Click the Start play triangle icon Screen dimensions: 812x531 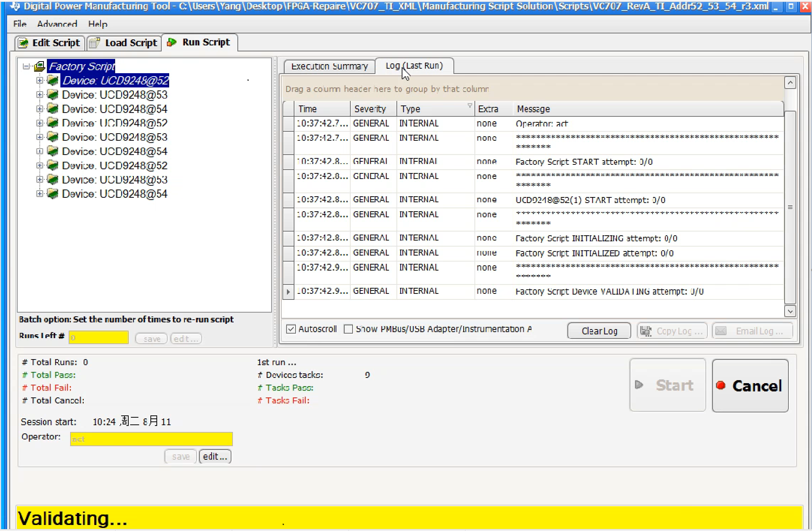click(x=639, y=385)
